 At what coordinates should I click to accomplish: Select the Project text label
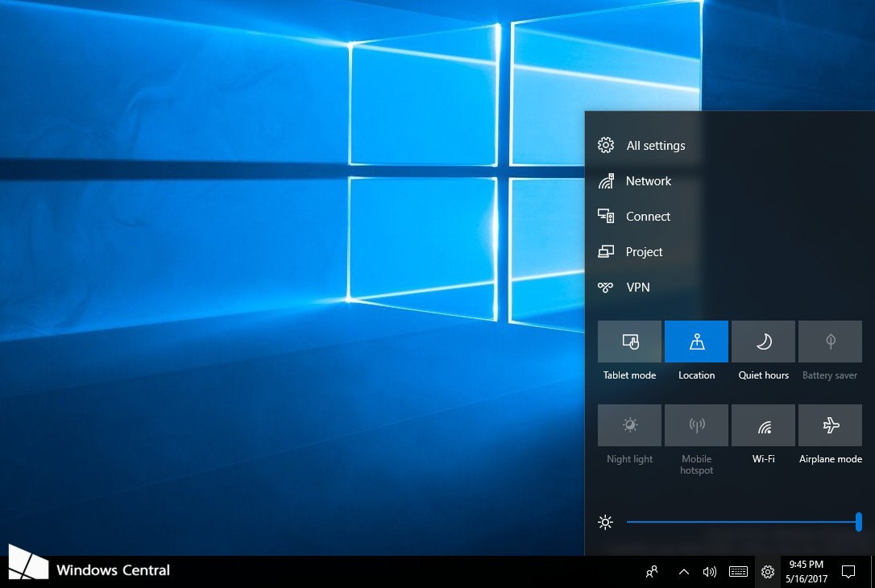point(645,252)
